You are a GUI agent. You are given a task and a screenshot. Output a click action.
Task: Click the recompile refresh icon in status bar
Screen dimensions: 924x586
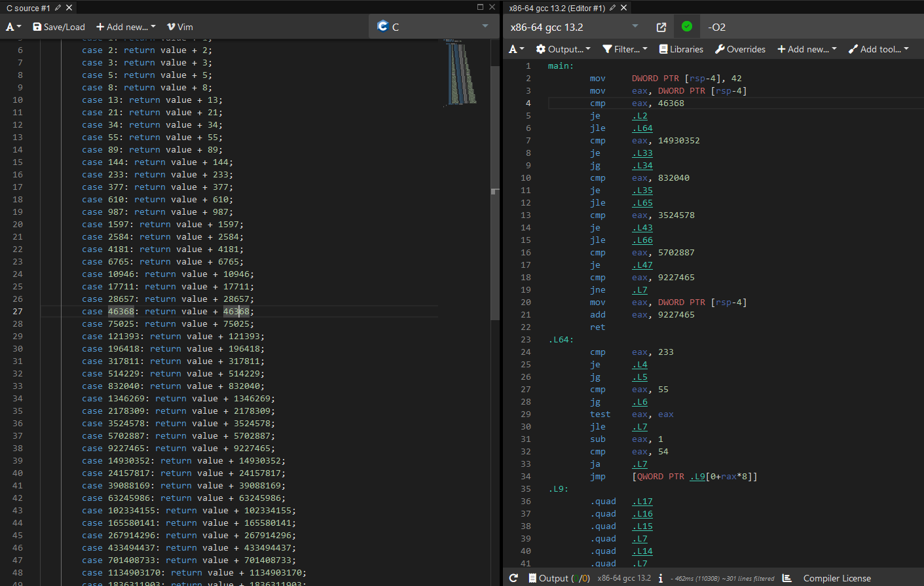[513, 578]
